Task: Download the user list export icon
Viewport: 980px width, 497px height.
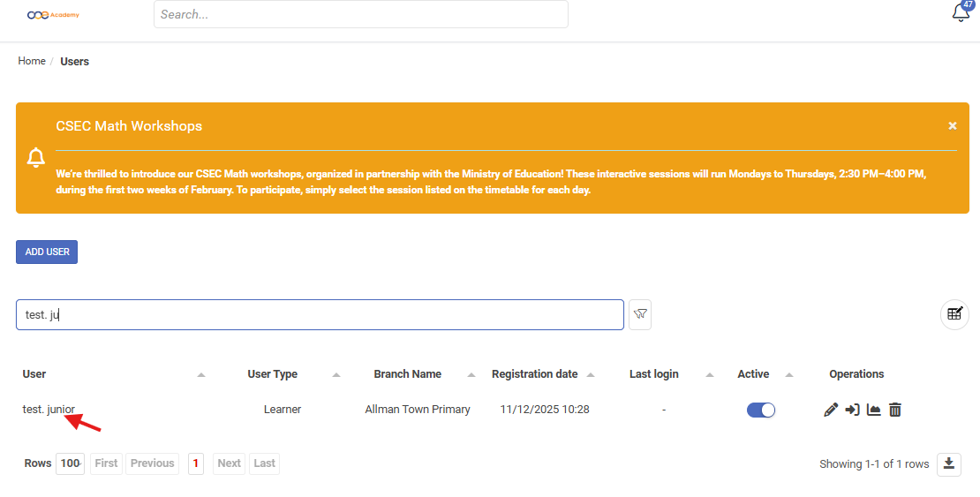Action: [x=949, y=464]
